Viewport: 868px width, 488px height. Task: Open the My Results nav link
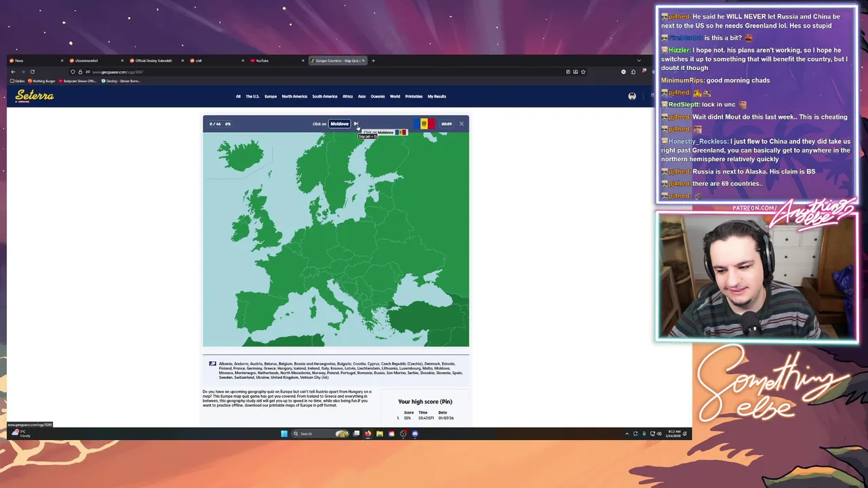coord(437,96)
